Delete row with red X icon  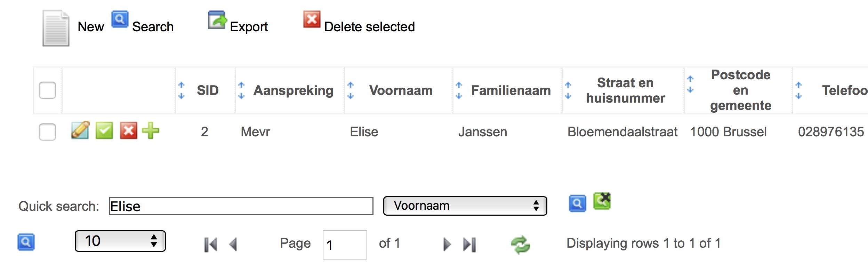click(x=128, y=131)
